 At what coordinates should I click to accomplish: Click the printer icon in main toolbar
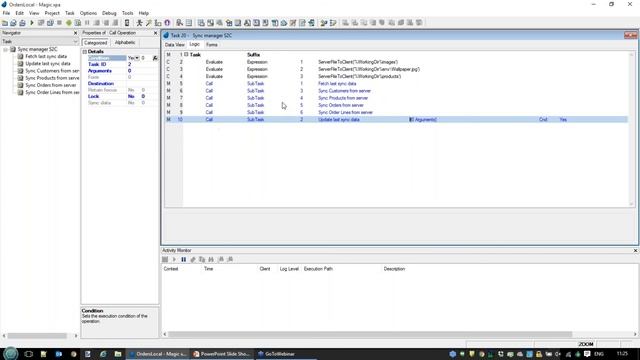pyautogui.click(x=22, y=23)
